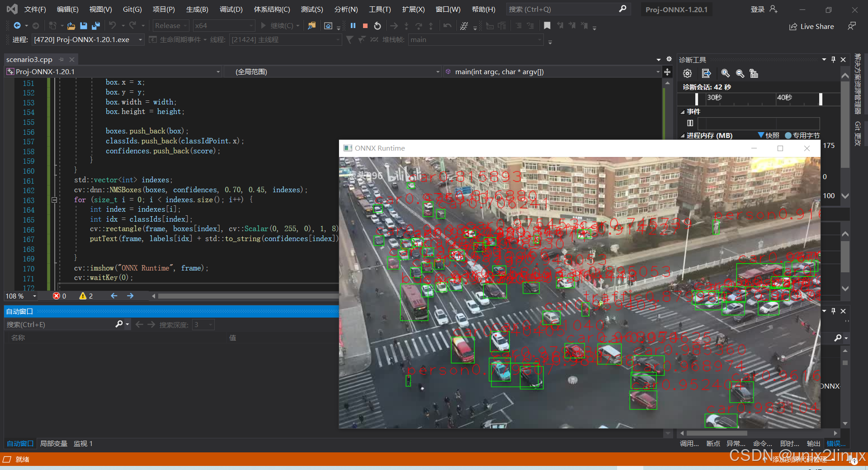The image size is (868, 470).
Task: Open file with the folder icon
Action: click(x=71, y=26)
